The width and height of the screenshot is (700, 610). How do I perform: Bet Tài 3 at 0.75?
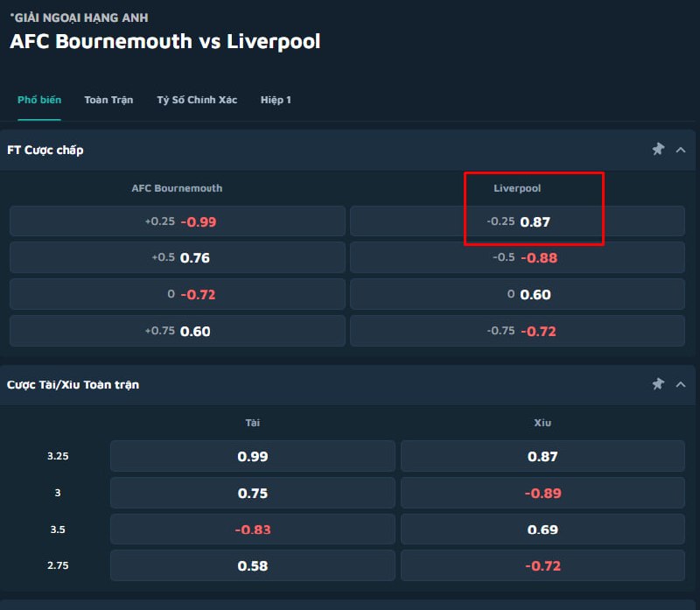pyautogui.click(x=253, y=493)
